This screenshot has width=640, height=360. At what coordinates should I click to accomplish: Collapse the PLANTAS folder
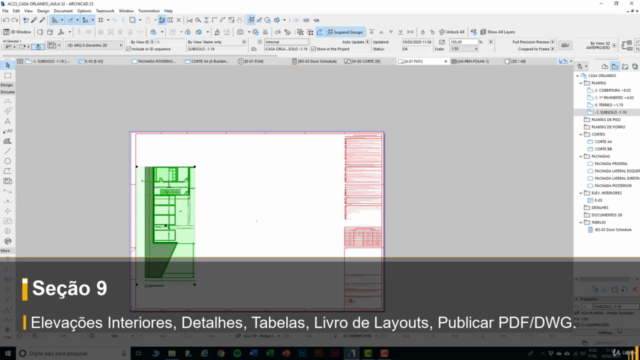581,83
